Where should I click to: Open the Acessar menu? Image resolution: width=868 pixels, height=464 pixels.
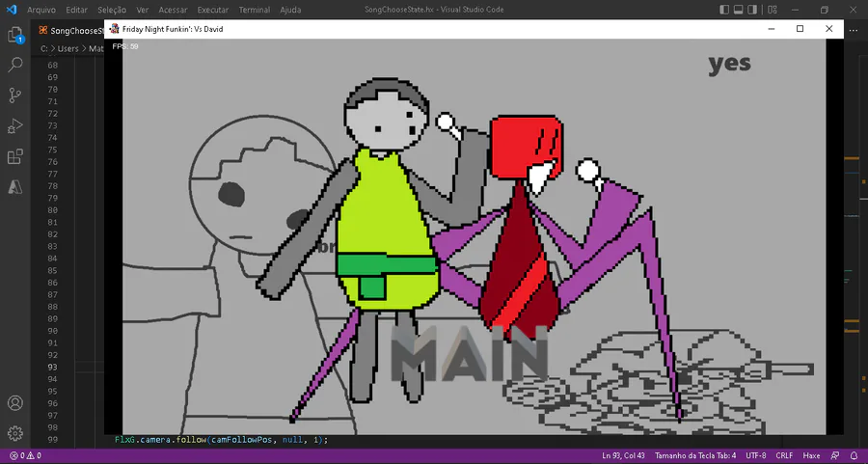[173, 10]
